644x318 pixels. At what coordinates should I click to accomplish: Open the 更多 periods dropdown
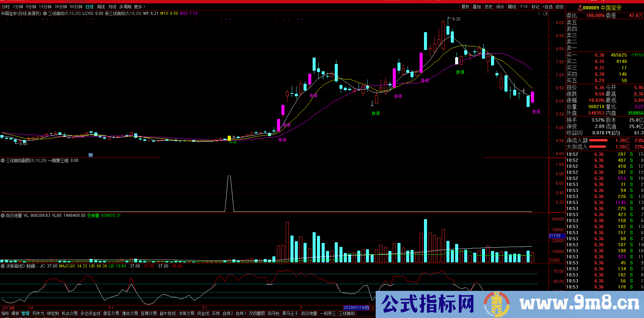[140, 7]
